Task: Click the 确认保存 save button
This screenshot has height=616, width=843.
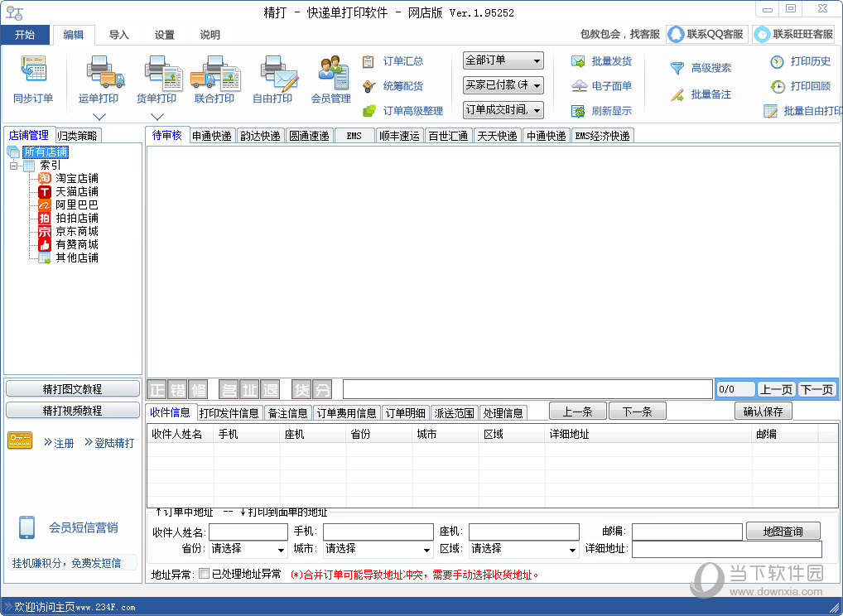Action: (763, 411)
